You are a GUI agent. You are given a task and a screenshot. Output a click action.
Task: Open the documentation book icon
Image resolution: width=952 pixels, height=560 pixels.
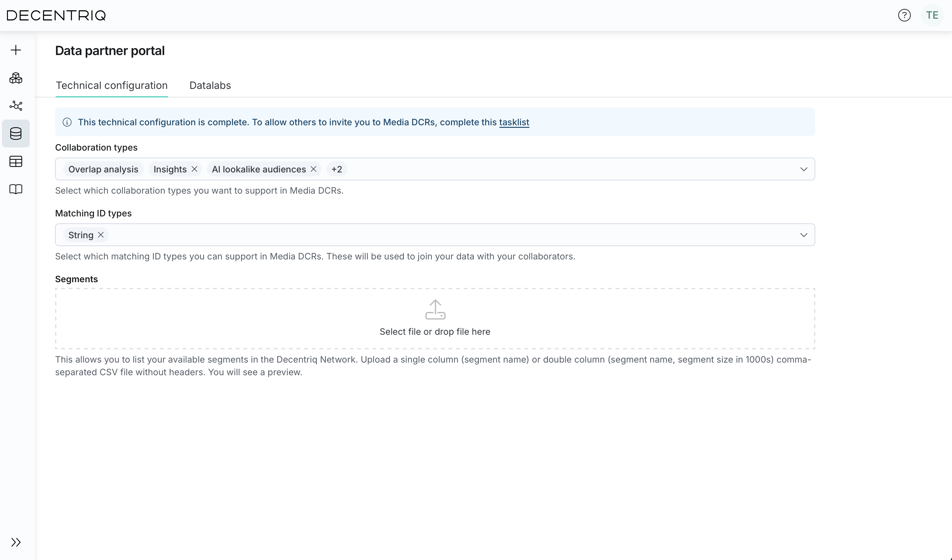tap(16, 189)
